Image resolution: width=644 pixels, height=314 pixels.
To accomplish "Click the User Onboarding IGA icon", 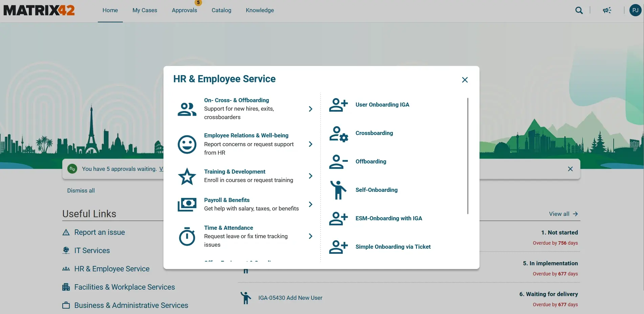I will point(338,105).
